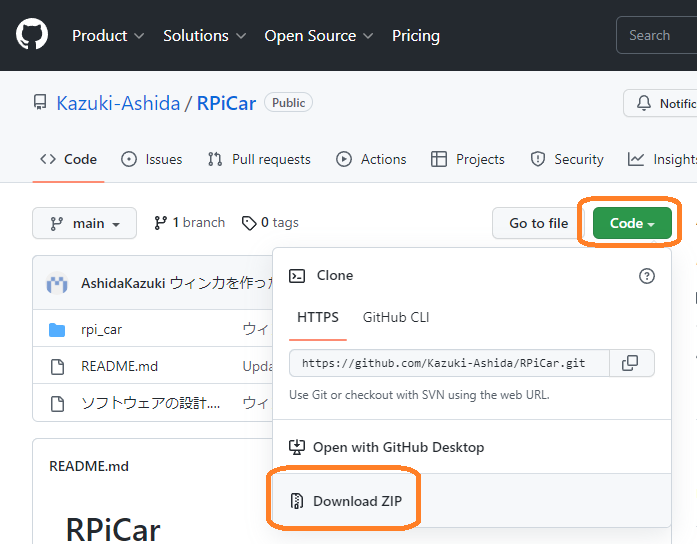
Task: Open the Pricing page
Action: 416,36
